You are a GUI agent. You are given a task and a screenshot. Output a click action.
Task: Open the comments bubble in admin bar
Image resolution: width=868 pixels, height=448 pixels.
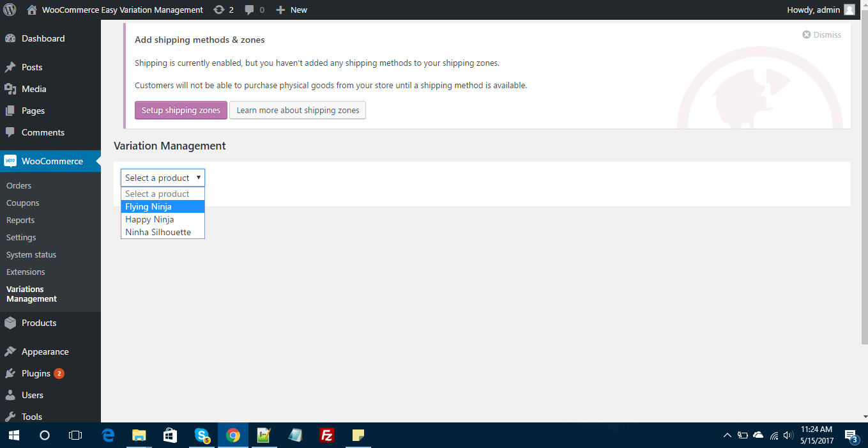tap(250, 10)
